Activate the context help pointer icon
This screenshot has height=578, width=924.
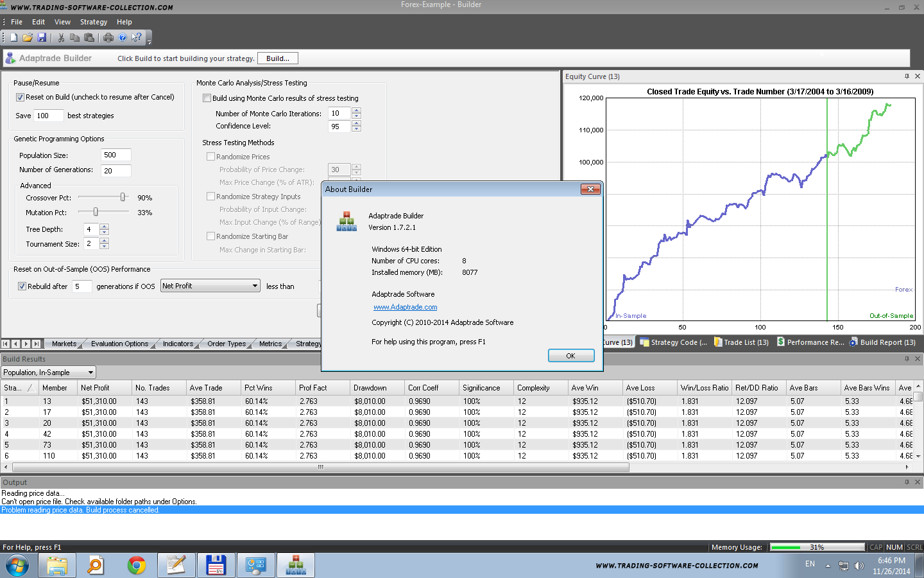pos(136,38)
